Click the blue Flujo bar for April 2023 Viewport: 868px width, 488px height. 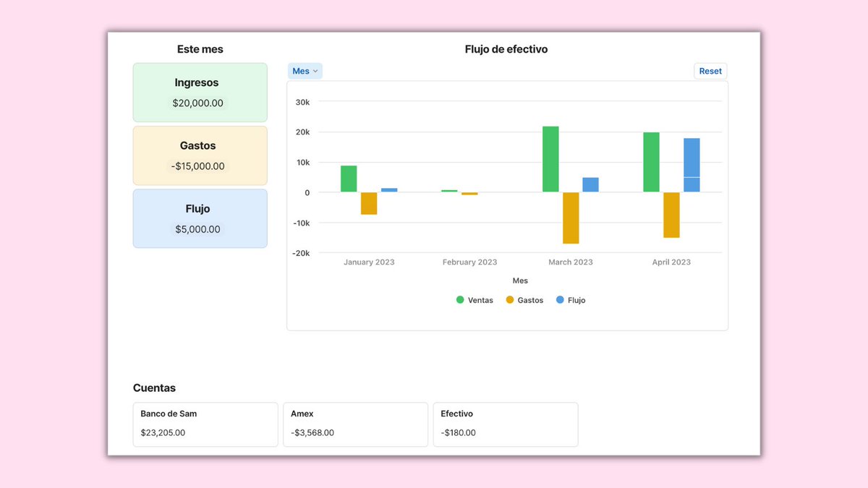coord(692,165)
